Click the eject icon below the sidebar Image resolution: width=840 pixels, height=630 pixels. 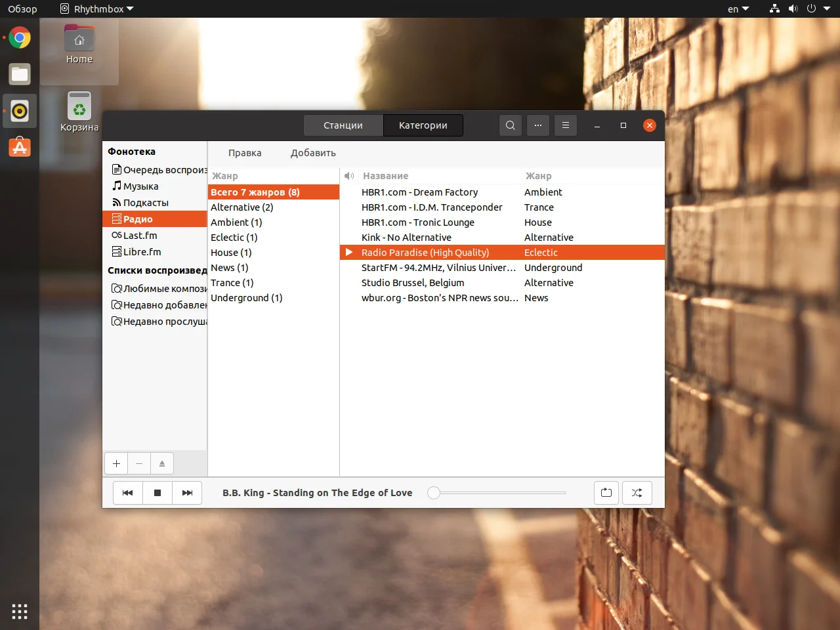pos(162,463)
